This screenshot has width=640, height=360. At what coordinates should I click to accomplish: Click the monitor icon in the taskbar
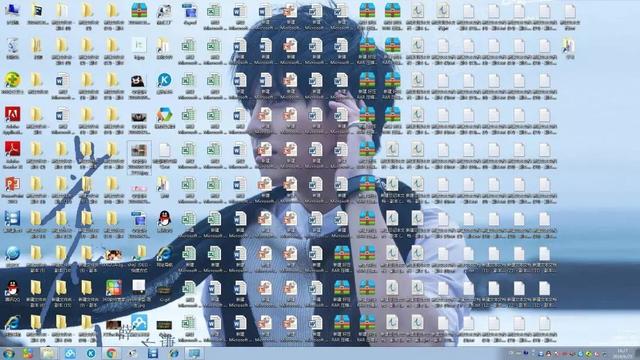tap(194, 353)
